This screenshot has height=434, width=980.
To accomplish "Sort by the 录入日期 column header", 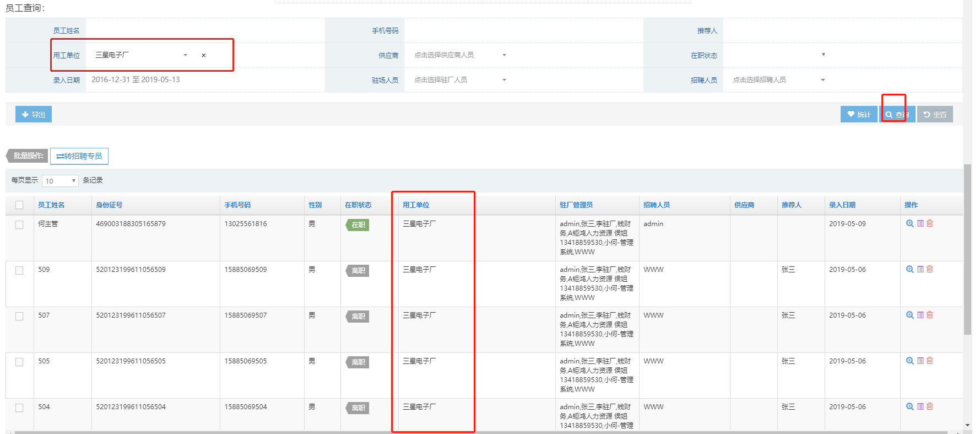I will coord(842,205).
